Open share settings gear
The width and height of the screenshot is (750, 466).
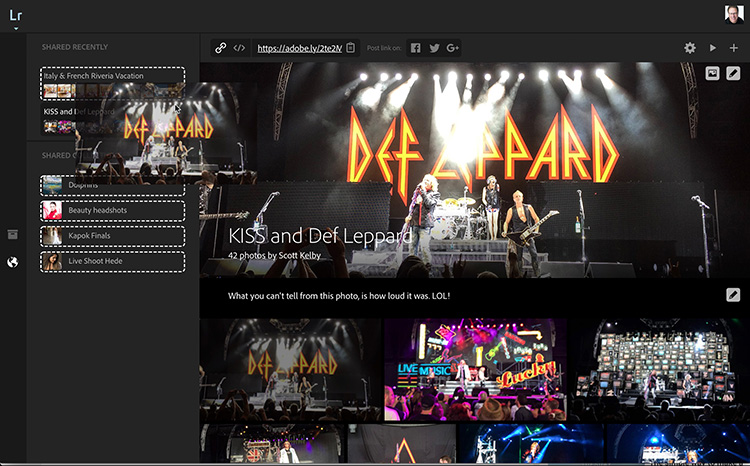[690, 48]
